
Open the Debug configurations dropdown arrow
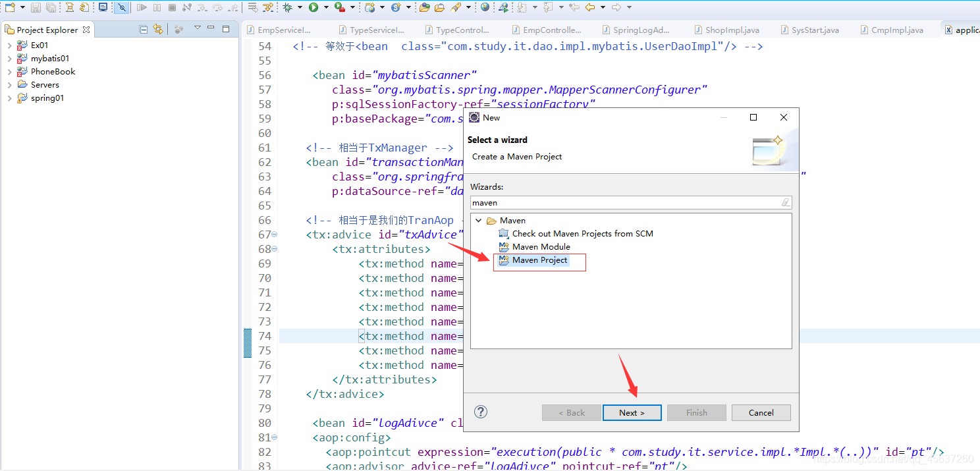(x=300, y=7)
